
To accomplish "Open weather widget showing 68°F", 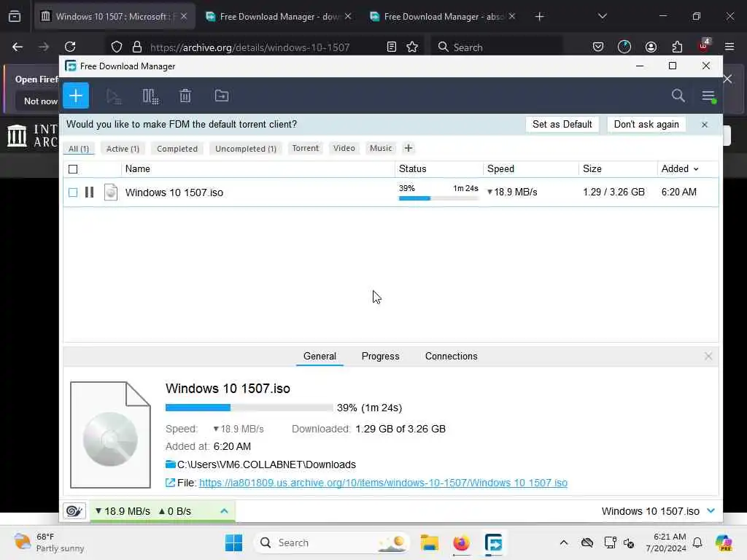I will [x=49, y=542].
